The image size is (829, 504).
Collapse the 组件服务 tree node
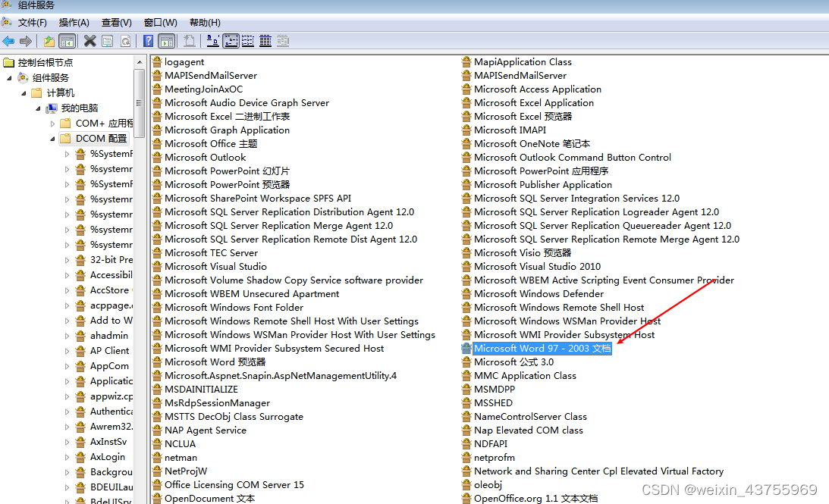coord(10,78)
